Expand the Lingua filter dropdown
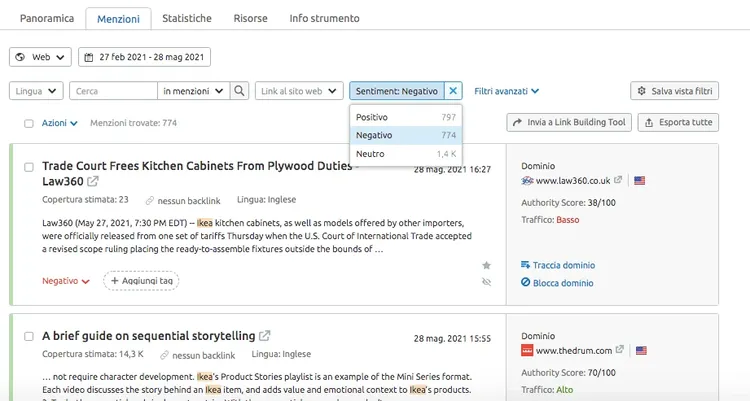The image size is (750, 401). 36,91
